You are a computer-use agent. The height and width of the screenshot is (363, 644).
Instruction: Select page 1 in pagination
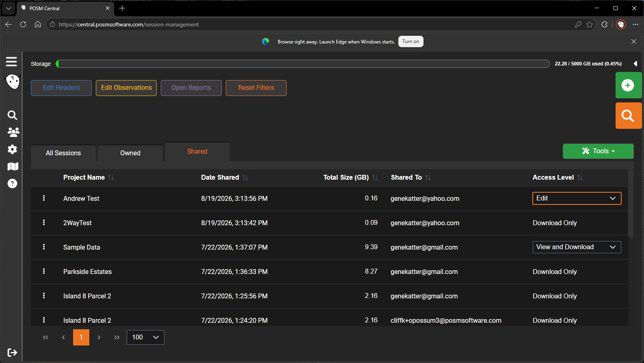[81, 337]
